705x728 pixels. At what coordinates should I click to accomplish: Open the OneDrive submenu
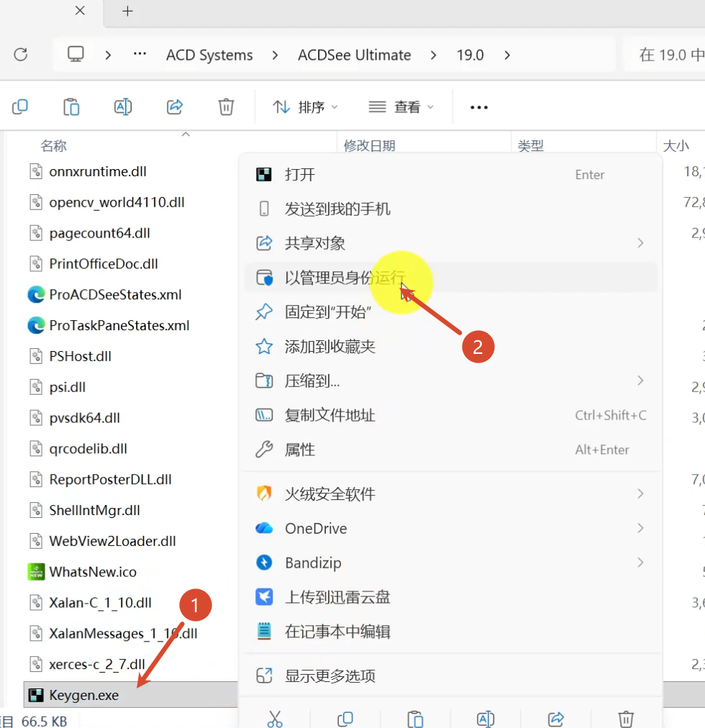point(450,528)
